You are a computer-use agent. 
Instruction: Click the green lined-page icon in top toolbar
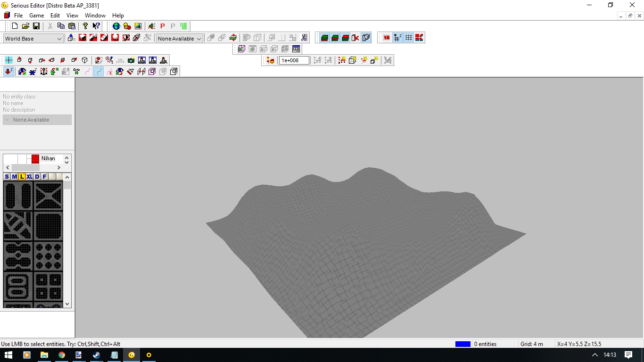183,26
